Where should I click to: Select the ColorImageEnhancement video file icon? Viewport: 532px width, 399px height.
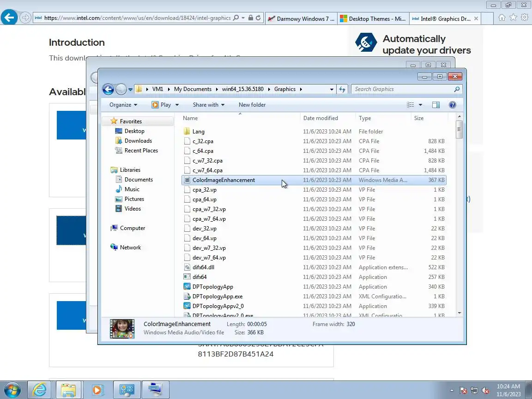pos(187,180)
